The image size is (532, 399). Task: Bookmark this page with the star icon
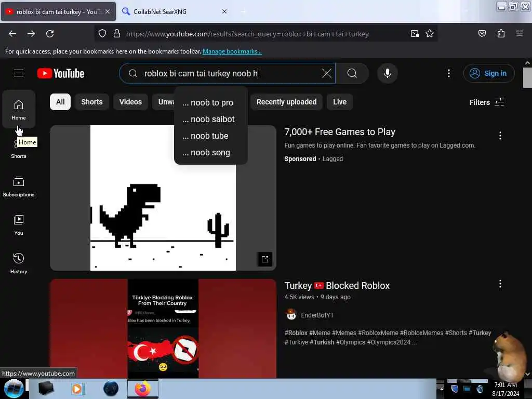[x=430, y=34]
